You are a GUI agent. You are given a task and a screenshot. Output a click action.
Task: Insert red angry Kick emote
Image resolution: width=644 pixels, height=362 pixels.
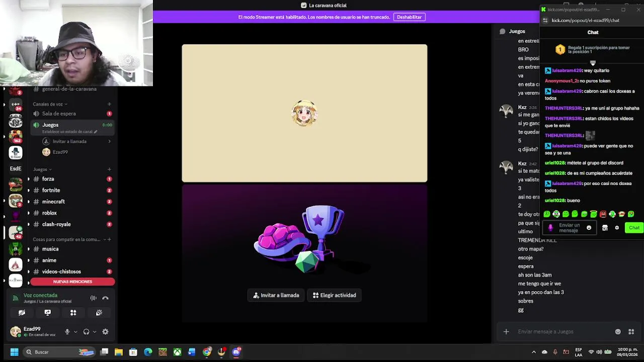[603, 214]
